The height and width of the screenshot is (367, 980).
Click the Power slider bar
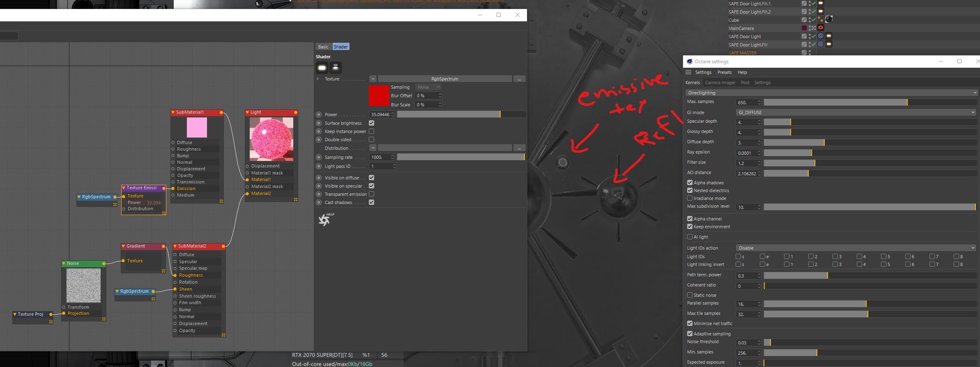click(461, 115)
